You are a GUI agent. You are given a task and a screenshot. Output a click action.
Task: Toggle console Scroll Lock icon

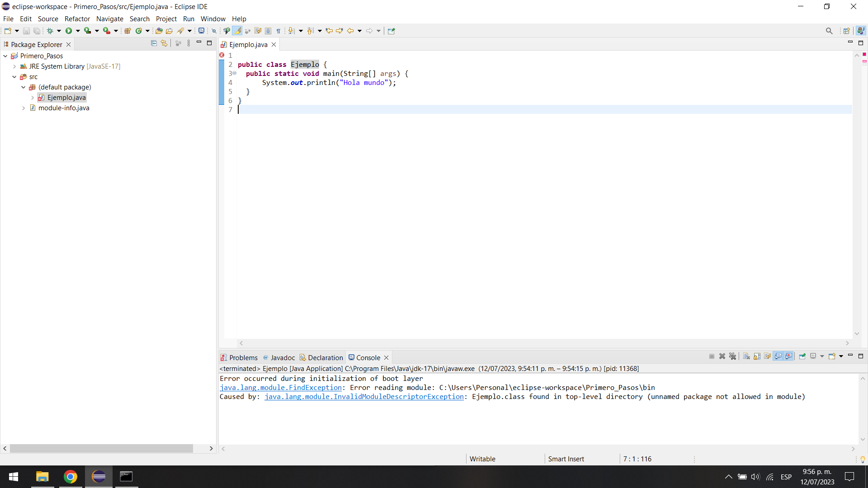[x=757, y=357]
